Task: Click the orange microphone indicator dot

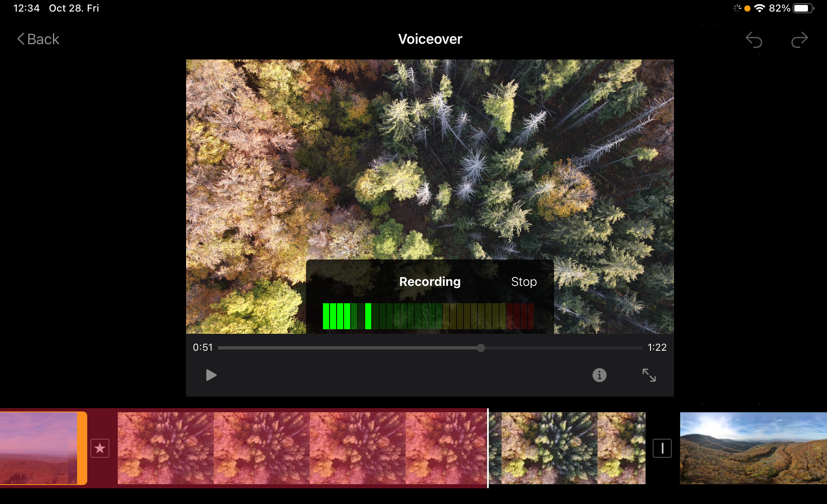Action: (x=747, y=8)
